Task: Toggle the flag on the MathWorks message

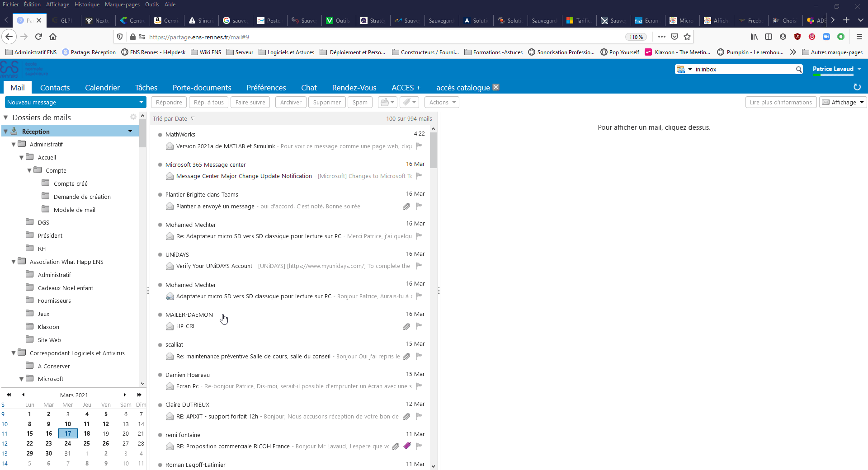Action: 419,146
